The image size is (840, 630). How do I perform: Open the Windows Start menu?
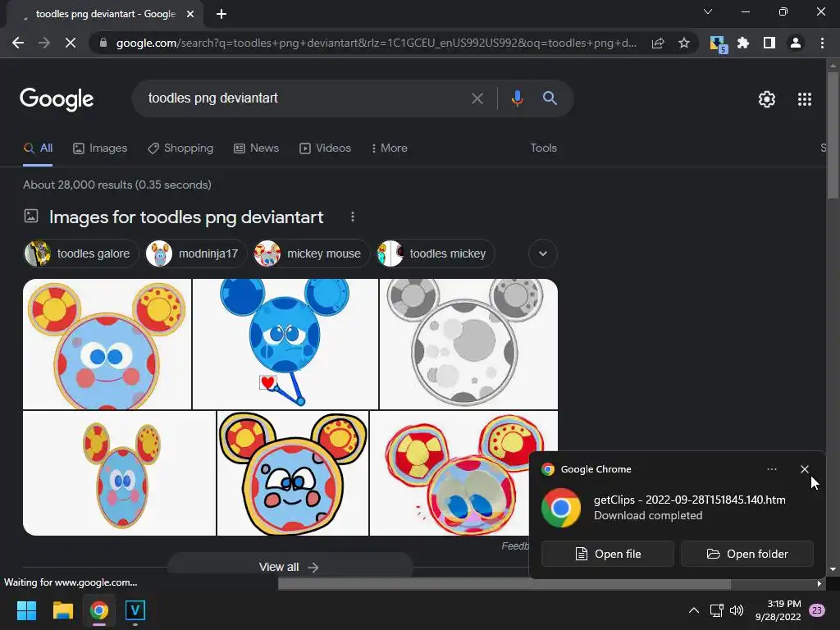26,610
